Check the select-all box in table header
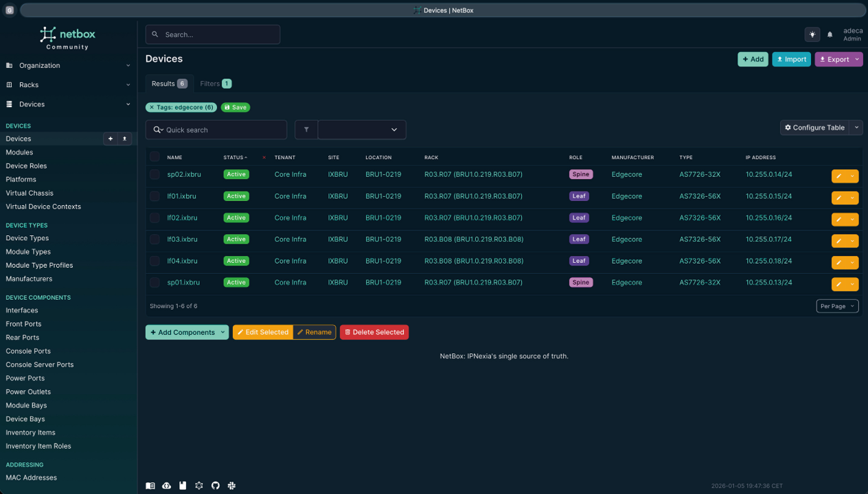 tap(155, 157)
